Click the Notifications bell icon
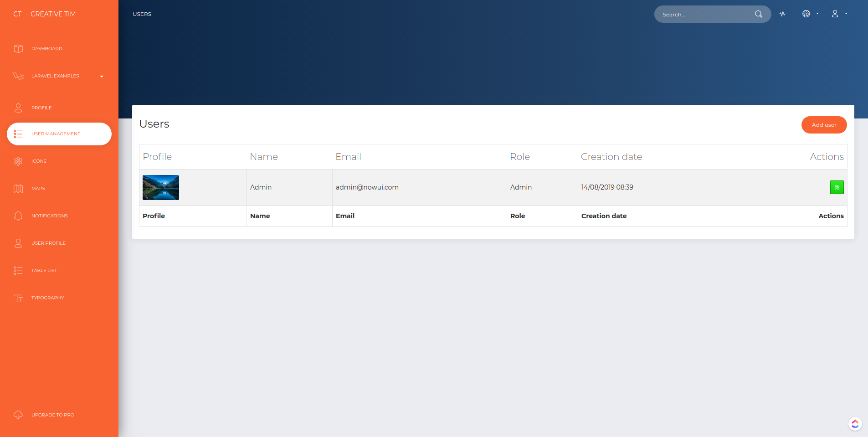 tap(18, 216)
